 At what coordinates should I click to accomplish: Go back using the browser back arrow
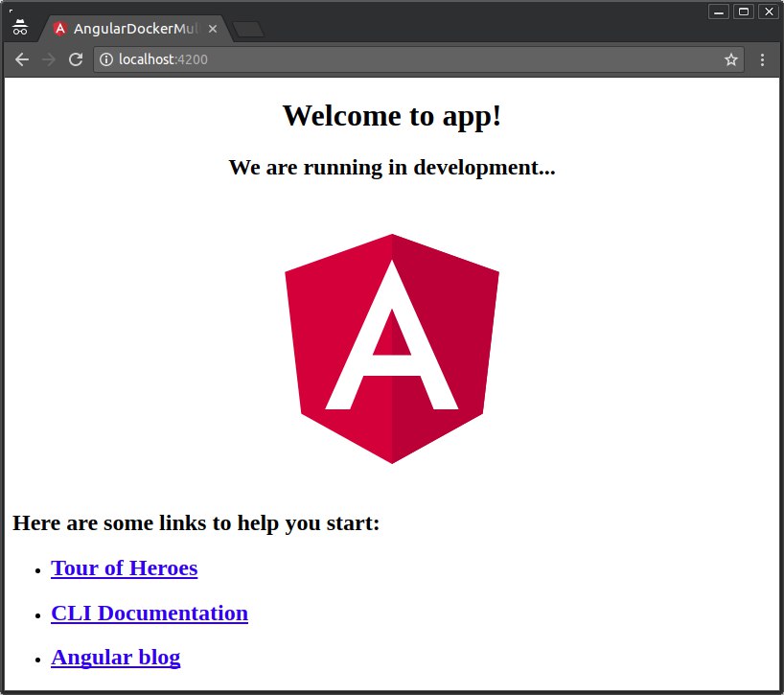22,59
